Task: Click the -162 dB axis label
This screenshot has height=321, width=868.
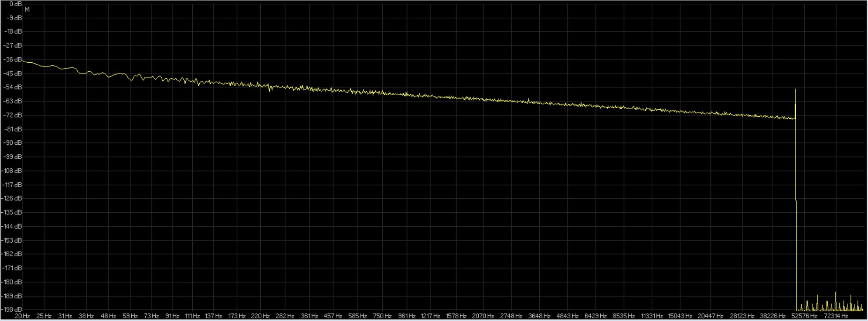Action: pos(12,254)
